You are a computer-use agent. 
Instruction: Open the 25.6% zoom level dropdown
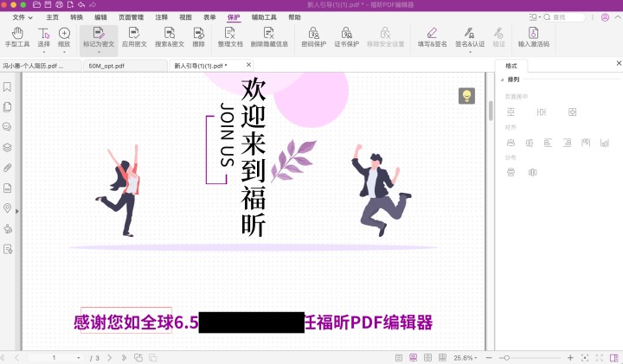click(467, 357)
